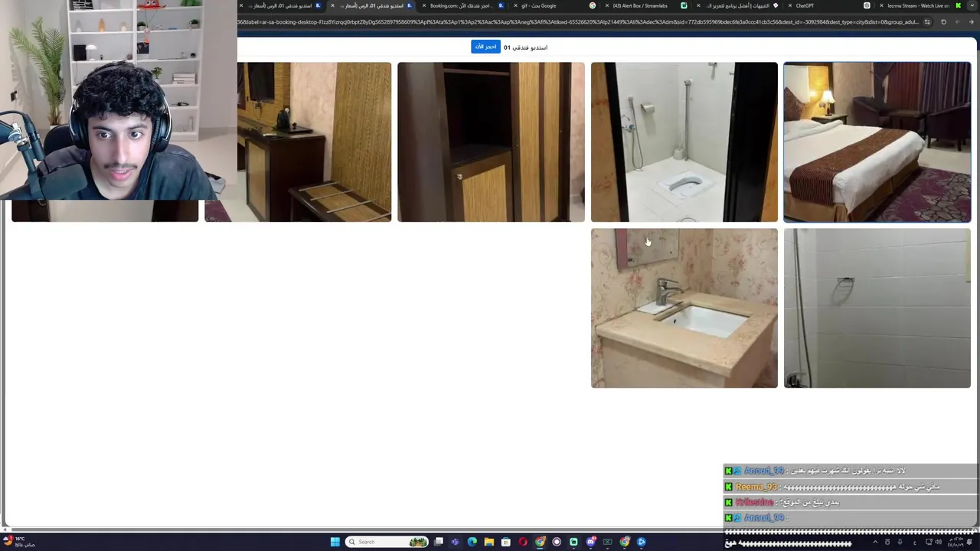
Task: Expand the hidden system tray icons chevron
Action: (875, 542)
